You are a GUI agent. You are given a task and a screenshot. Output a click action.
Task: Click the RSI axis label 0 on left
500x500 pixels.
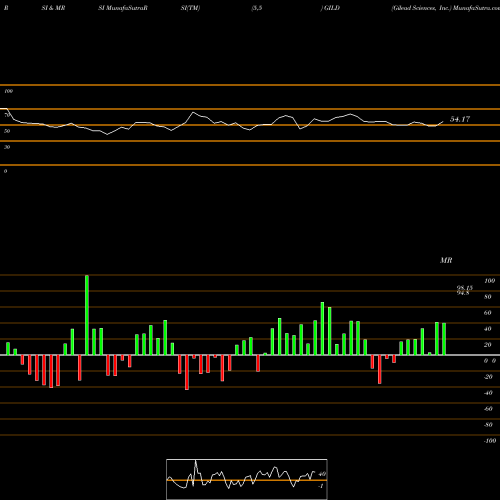(x=5, y=171)
